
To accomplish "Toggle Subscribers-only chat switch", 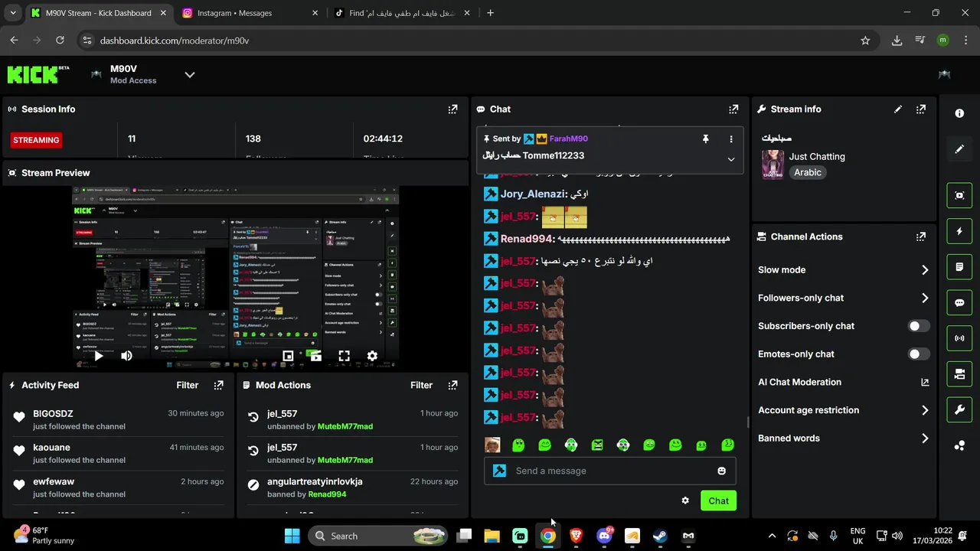I will point(919,326).
